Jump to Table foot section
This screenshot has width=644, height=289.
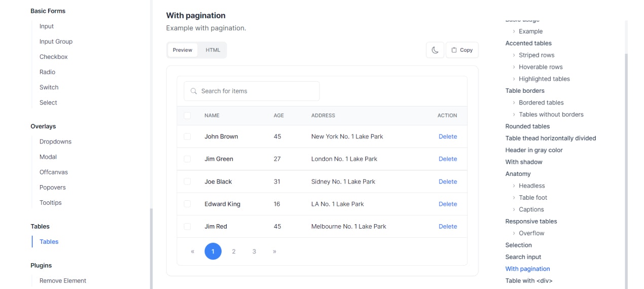(533, 198)
